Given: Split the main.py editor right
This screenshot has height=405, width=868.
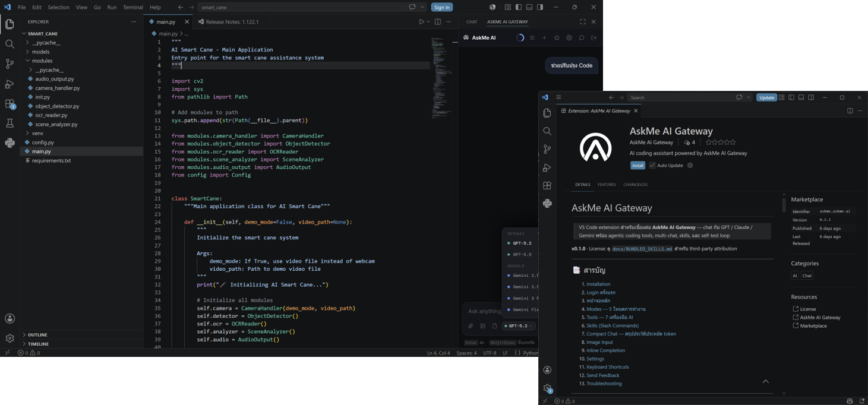Looking at the screenshot, I should tap(438, 22).
